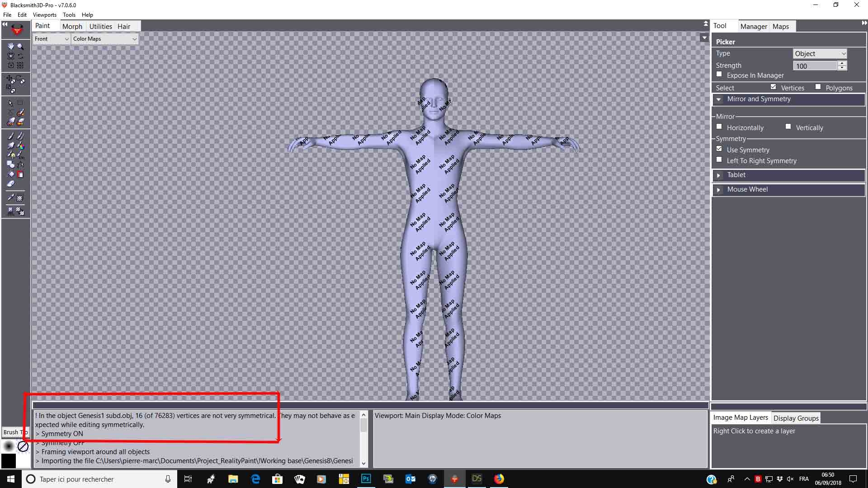Collapse right panel with double-arrow icon
Viewport: 868px width, 488px height.
click(864, 23)
